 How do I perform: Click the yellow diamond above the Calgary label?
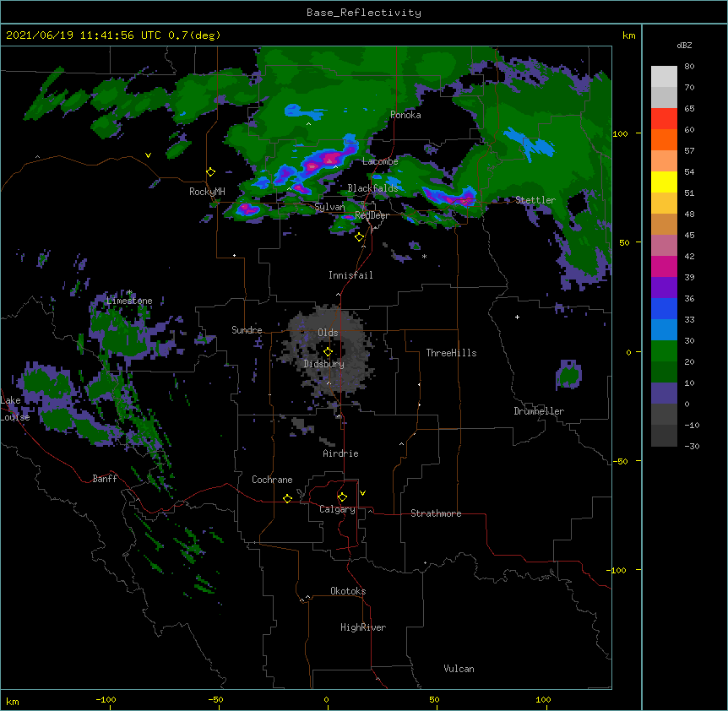point(342,497)
